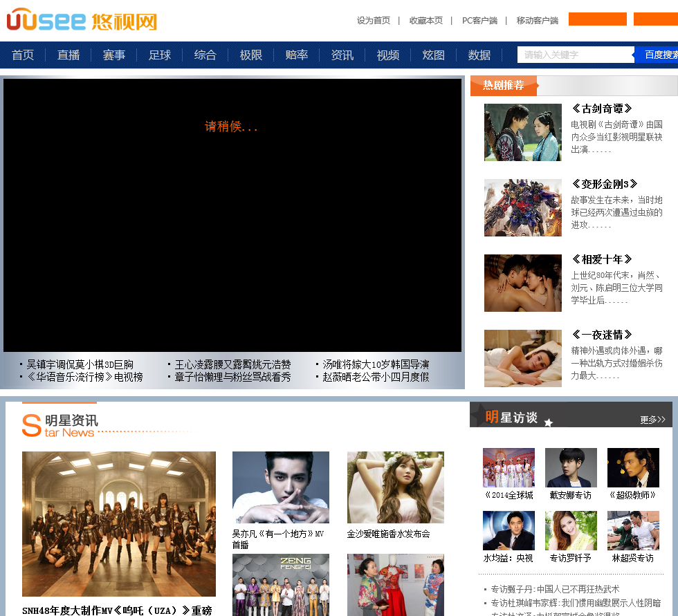Open headline 吴镇宇调侃莫小棋3D巨胸
The image size is (678, 616).
pos(80,364)
